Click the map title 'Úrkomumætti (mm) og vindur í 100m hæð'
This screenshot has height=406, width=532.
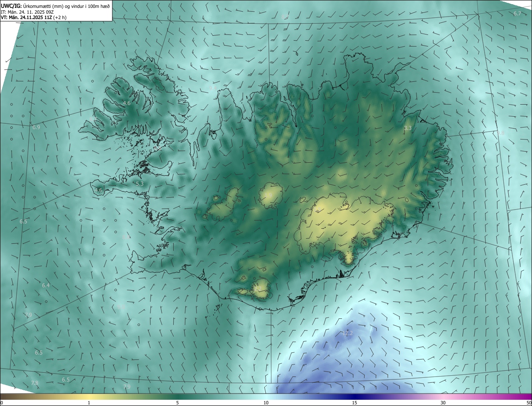coord(66,6)
